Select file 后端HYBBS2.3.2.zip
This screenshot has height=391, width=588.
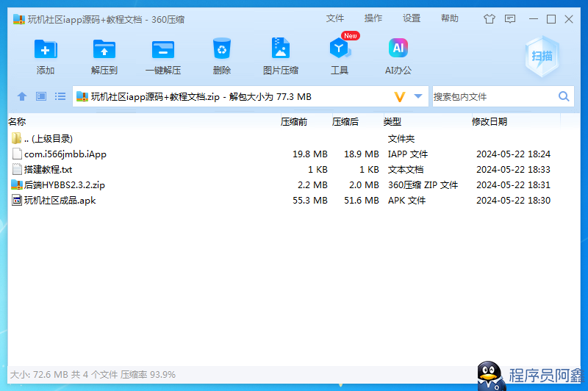point(64,184)
